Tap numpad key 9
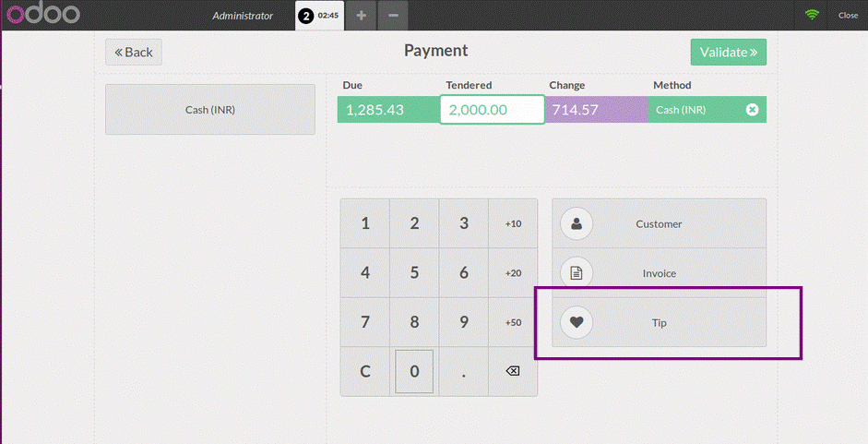This screenshot has width=868, height=444. 463,322
